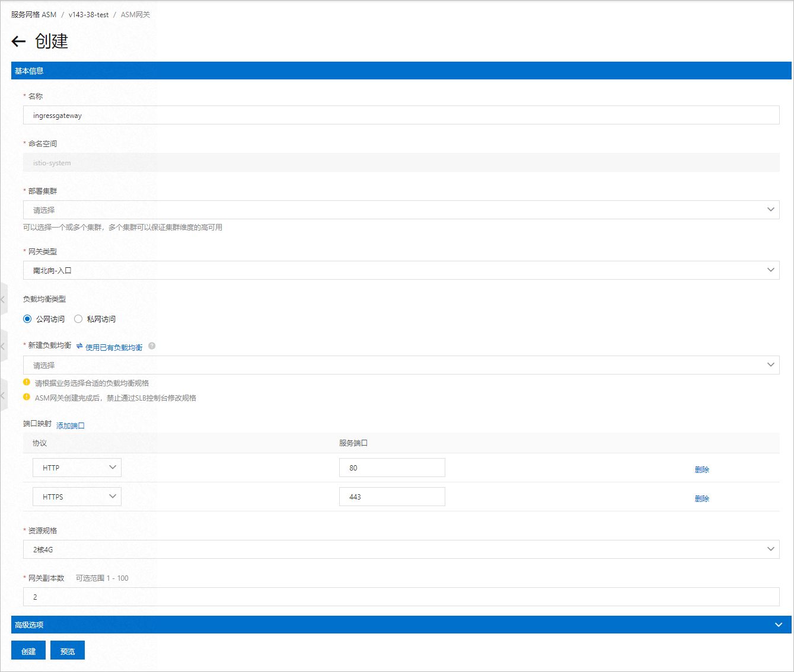Click the 网关副本数 field showing 2

401,597
